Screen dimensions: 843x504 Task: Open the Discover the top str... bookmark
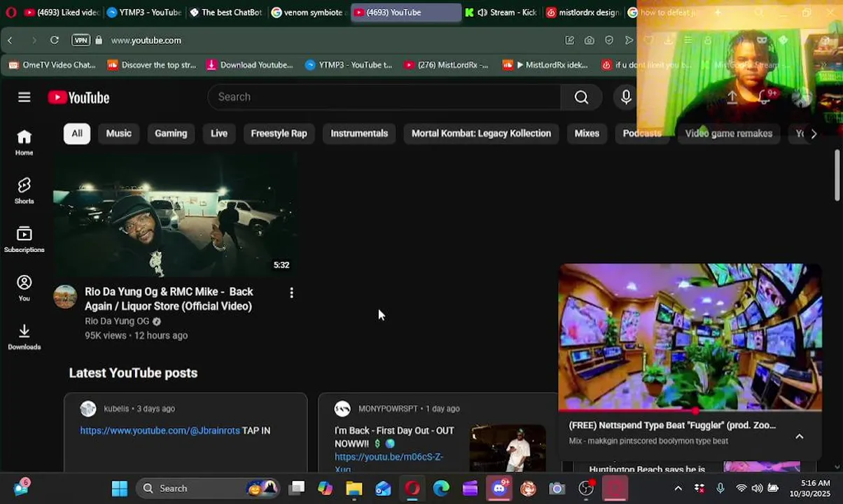click(x=152, y=64)
